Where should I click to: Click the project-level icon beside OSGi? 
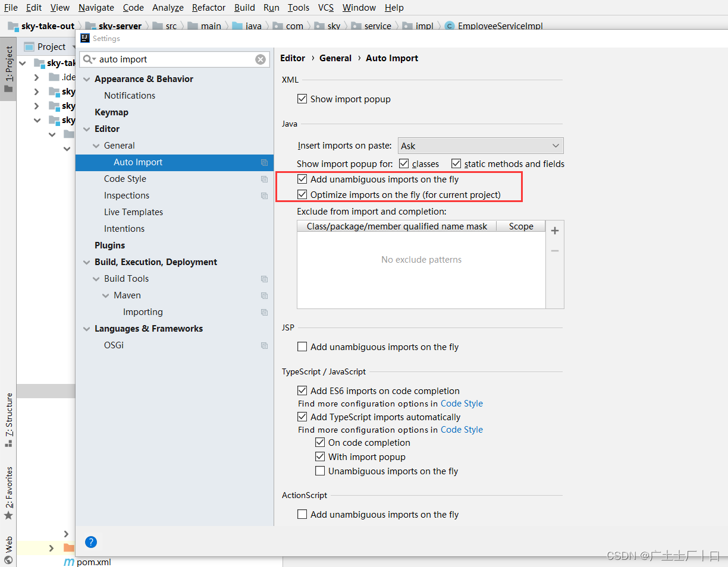(x=264, y=345)
